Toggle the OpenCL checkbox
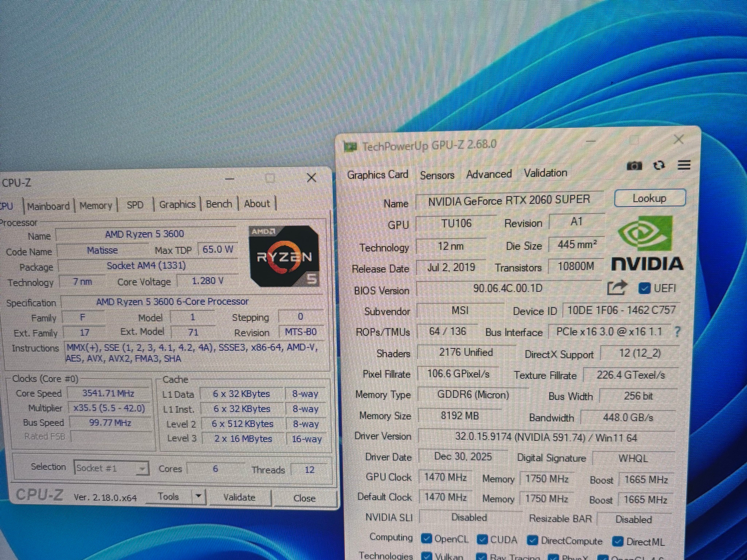747x560 pixels. 426,538
